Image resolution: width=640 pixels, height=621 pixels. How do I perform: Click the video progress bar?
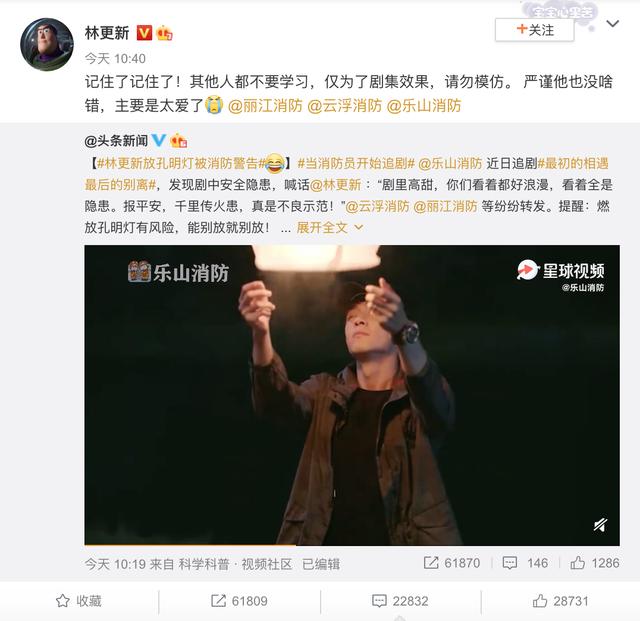352,545
